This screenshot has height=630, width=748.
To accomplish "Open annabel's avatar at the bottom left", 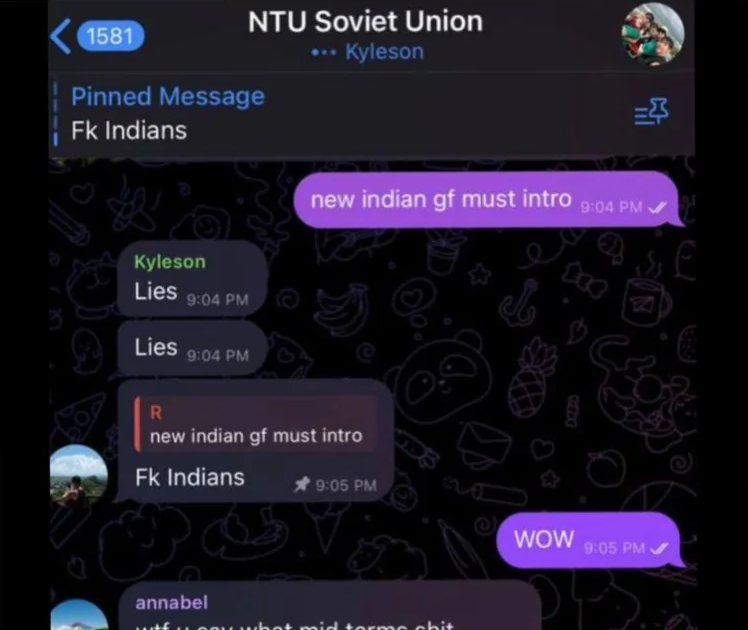I will [79, 615].
